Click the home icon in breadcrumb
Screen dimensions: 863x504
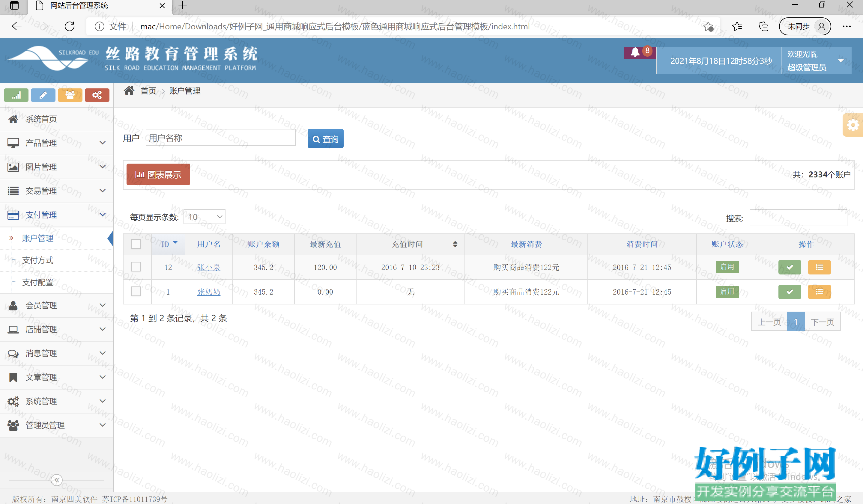click(x=129, y=91)
